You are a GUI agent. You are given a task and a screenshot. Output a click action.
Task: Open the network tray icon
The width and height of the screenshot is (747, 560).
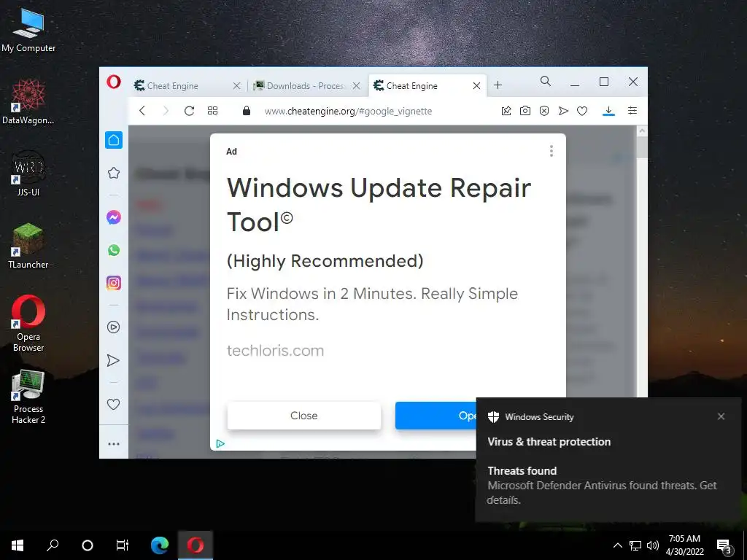pyautogui.click(x=635, y=545)
